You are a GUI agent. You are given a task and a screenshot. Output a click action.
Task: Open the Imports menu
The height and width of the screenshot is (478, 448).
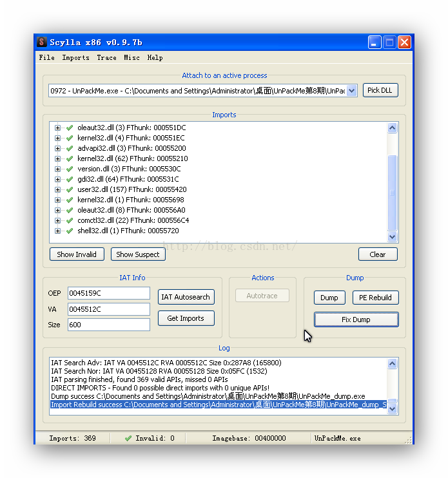(75, 57)
